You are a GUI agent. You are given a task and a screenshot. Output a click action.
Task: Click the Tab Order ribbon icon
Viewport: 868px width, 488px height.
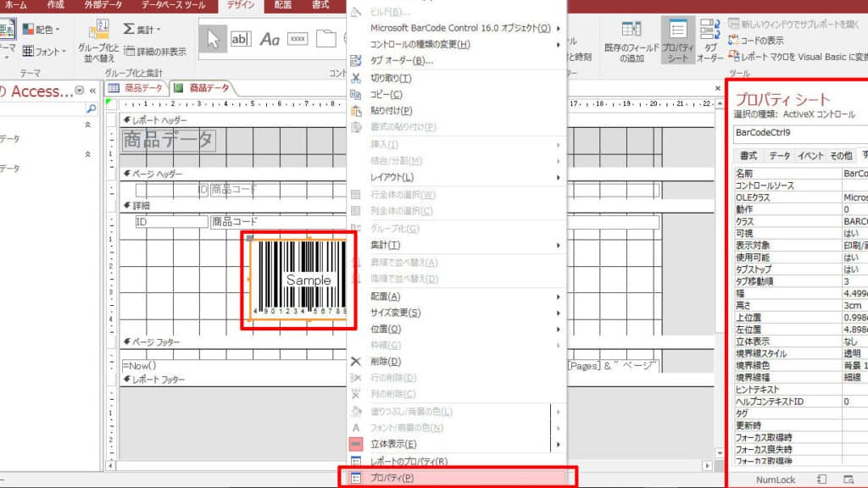(x=710, y=42)
